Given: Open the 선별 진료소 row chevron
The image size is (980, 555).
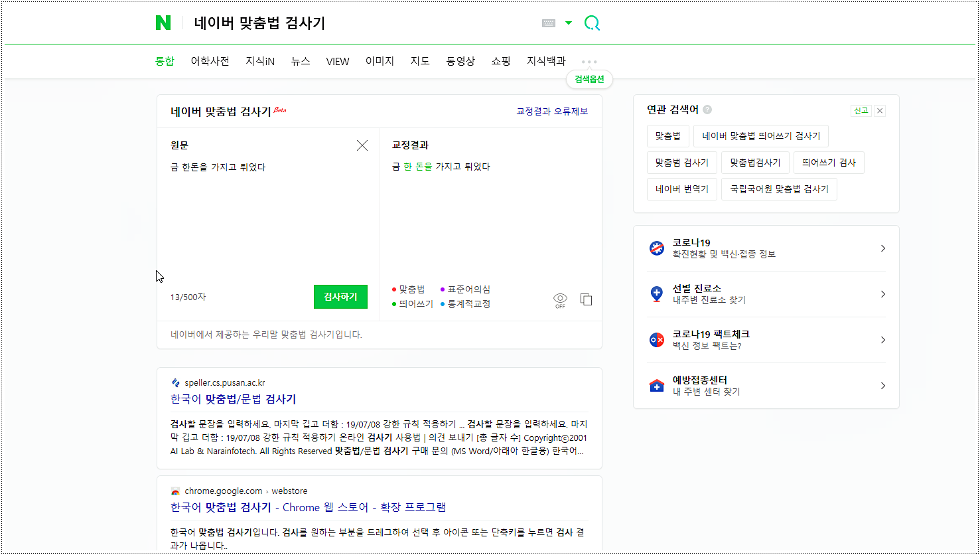Looking at the screenshot, I should click(882, 294).
